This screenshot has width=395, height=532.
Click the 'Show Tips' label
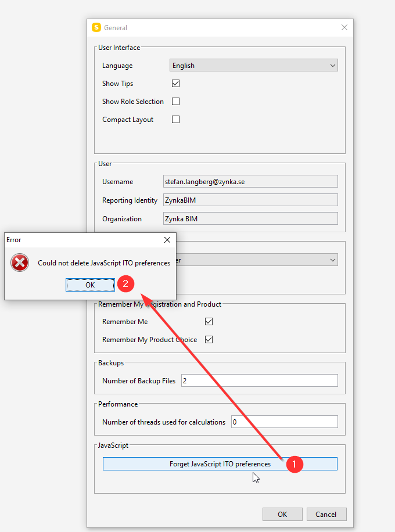click(118, 84)
